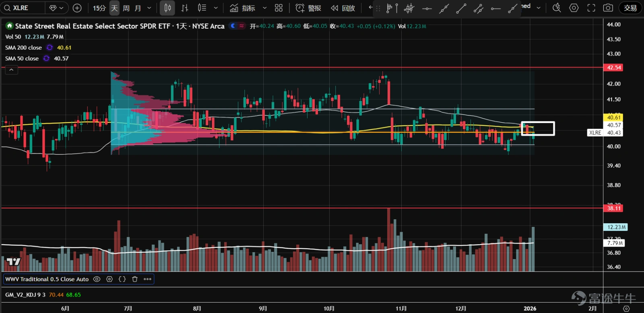
Task: Select the extended trend line tool
Action: (x=444, y=8)
